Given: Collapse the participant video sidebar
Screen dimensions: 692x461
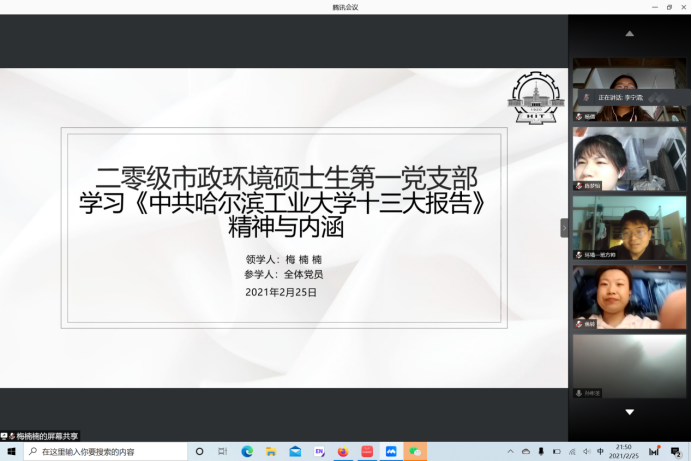Looking at the screenshot, I should (564, 228).
